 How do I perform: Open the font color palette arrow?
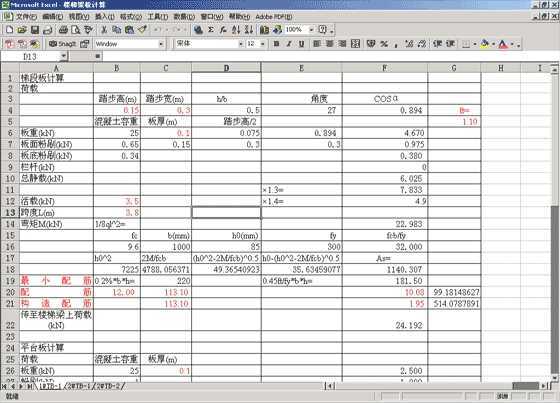click(512, 44)
